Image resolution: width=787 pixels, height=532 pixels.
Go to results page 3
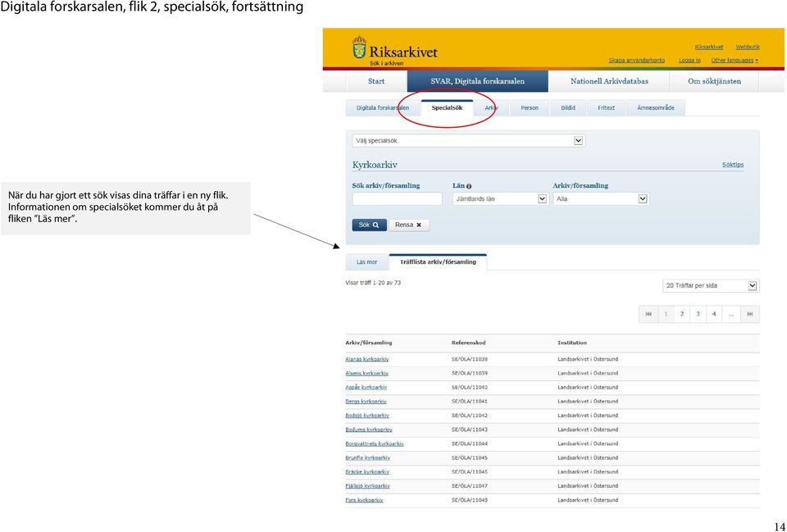point(698,314)
